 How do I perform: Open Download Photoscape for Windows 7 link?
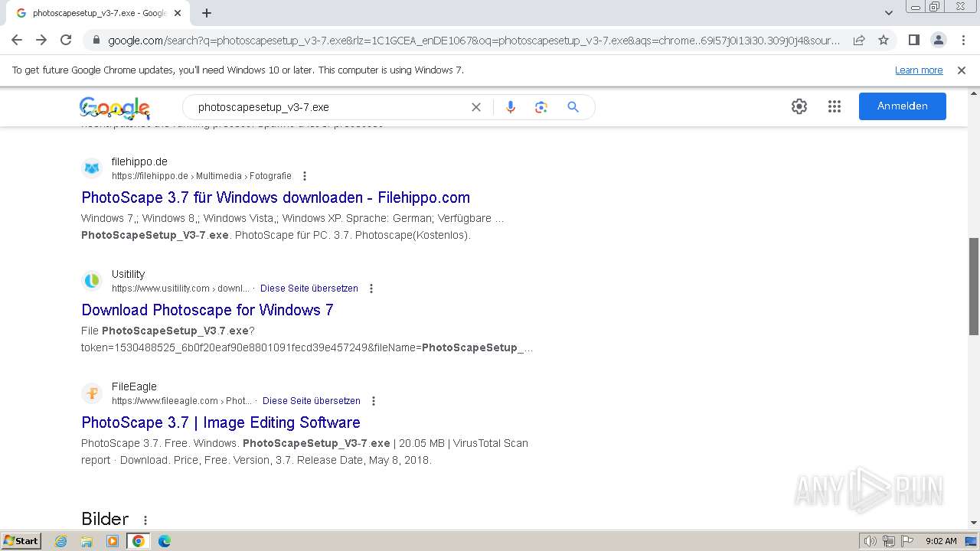207,310
